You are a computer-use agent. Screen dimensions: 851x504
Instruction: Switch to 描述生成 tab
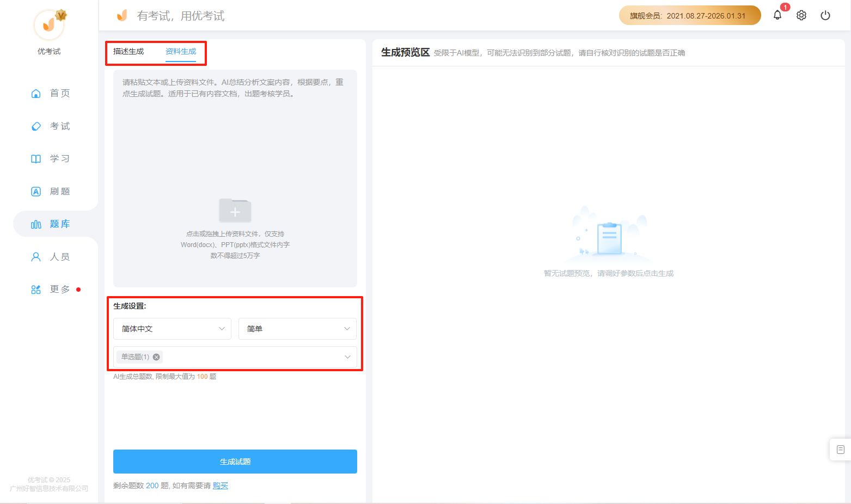(128, 51)
